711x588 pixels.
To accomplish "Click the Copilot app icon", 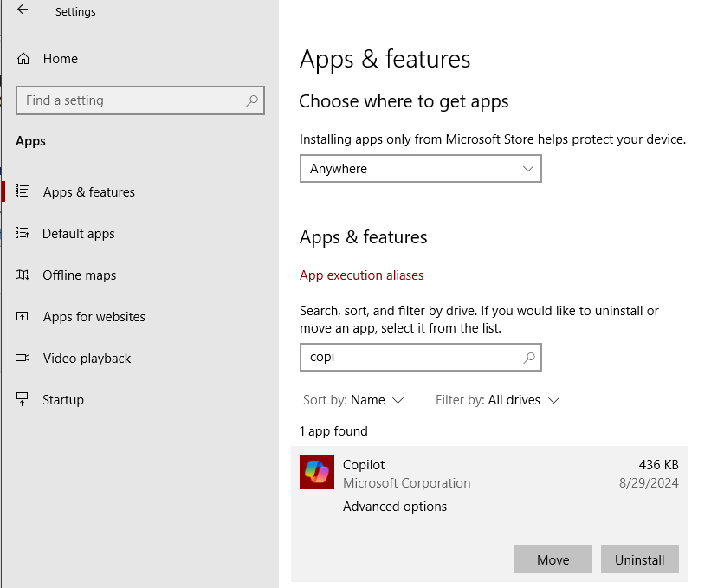I will pyautogui.click(x=317, y=472).
